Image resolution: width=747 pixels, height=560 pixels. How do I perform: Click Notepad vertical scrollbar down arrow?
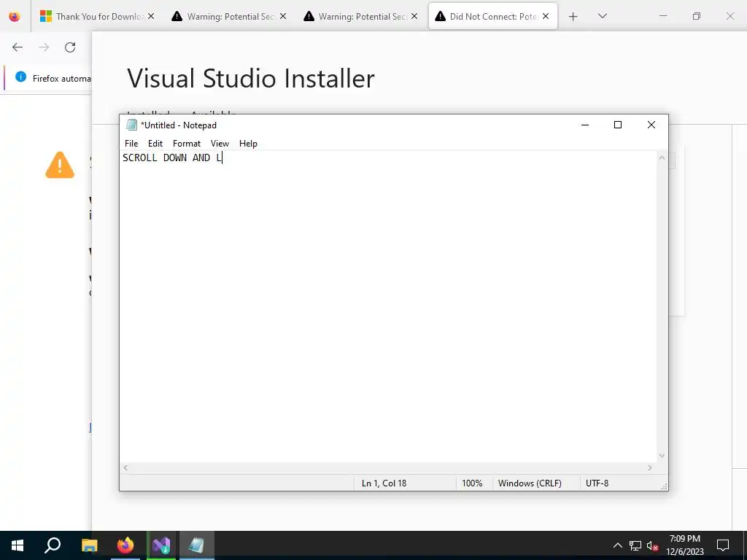pos(662,456)
